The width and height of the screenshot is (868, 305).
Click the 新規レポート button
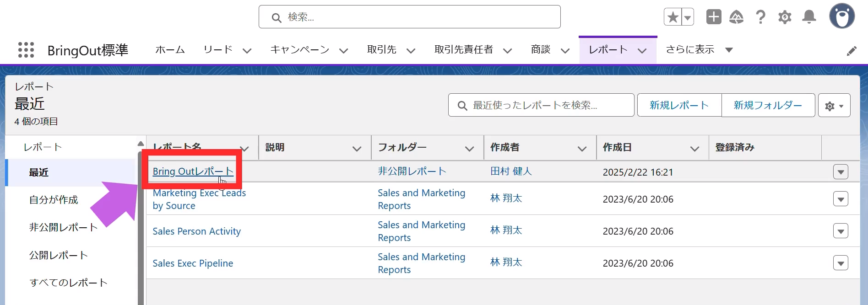(679, 105)
